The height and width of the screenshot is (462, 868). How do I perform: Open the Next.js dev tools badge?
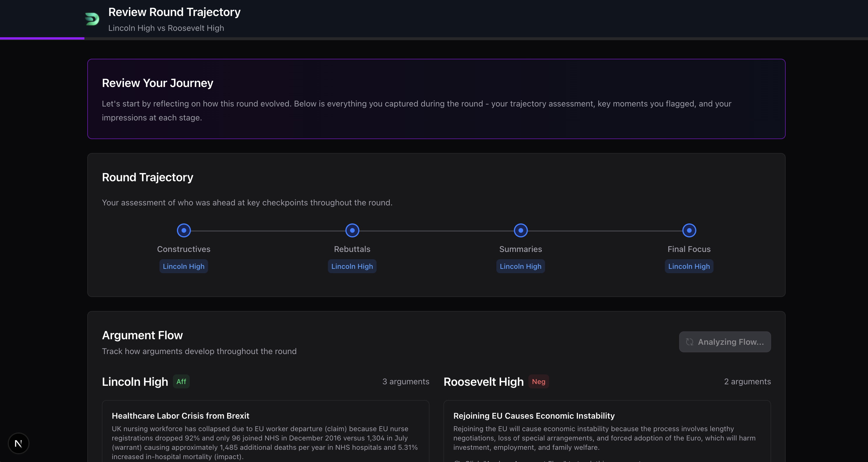[x=19, y=443]
